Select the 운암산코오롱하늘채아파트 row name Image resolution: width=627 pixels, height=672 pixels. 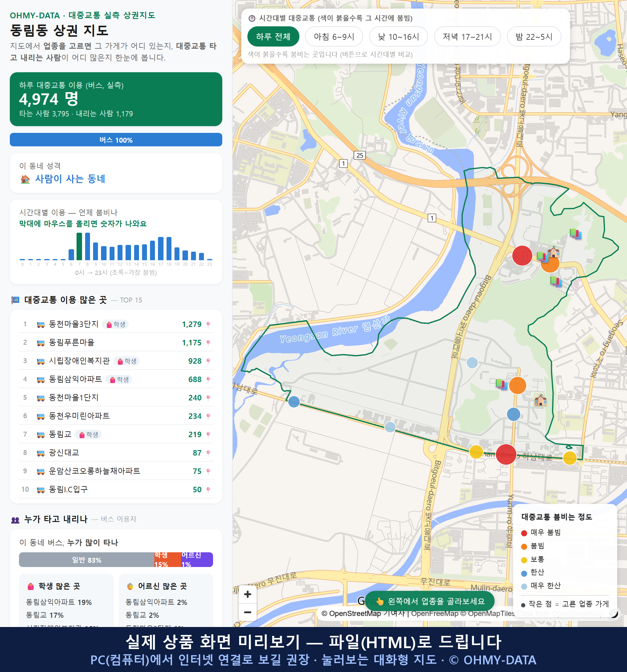pos(94,471)
